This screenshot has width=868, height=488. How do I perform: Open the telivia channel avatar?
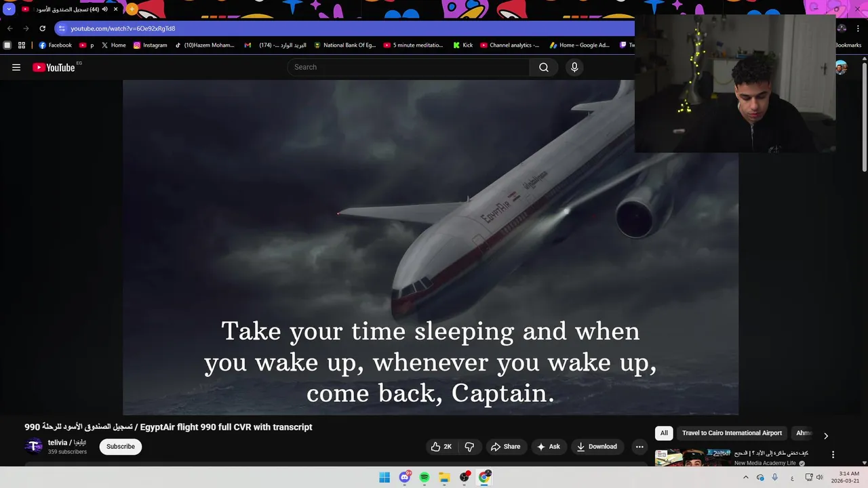[33, 446]
